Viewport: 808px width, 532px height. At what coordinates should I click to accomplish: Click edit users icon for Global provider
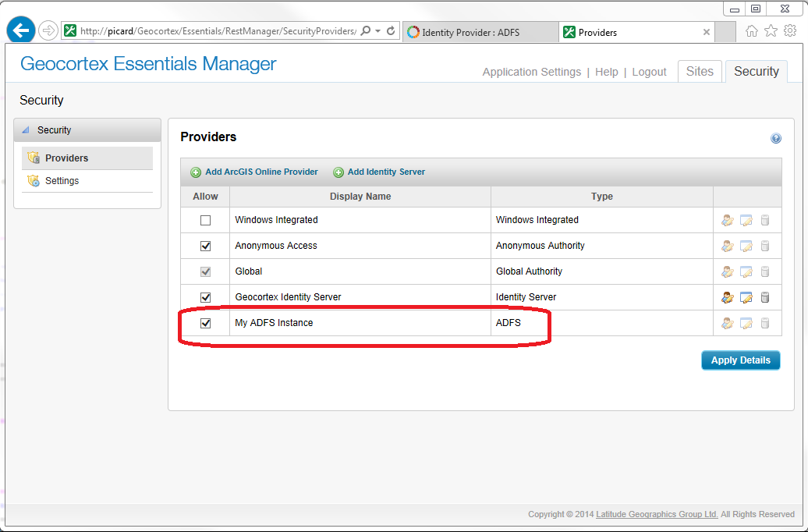727,271
